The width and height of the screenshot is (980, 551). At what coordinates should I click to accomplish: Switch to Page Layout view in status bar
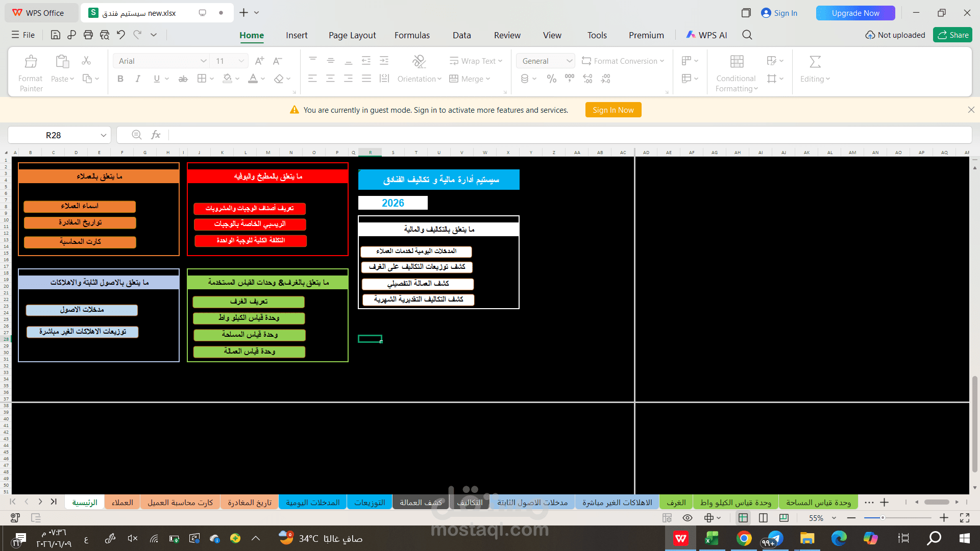click(764, 518)
